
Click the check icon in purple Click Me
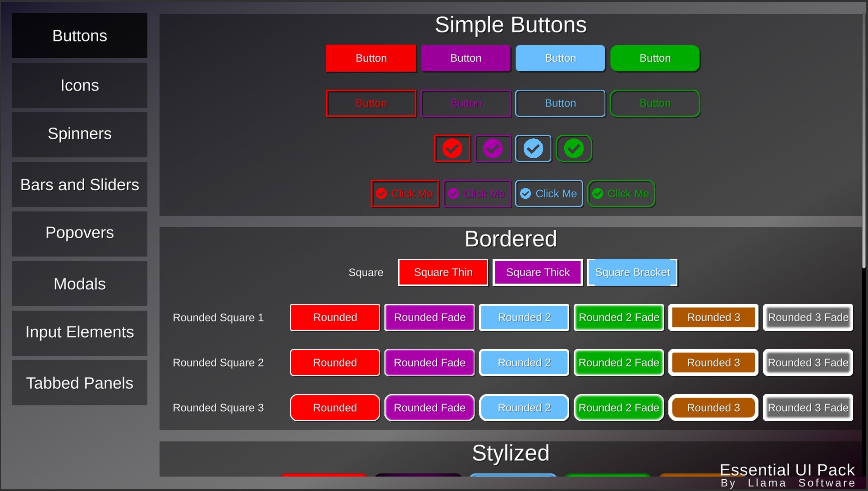coord(454,193)
